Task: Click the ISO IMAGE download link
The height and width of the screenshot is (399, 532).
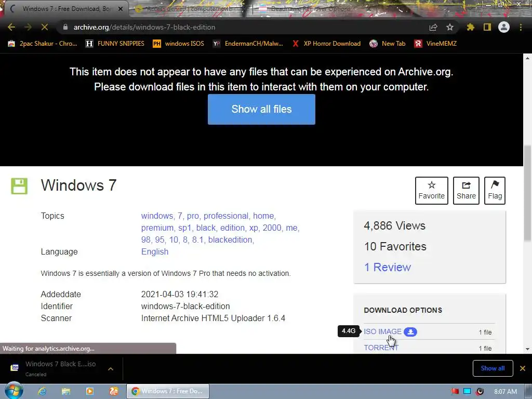Action: [382, 331]
